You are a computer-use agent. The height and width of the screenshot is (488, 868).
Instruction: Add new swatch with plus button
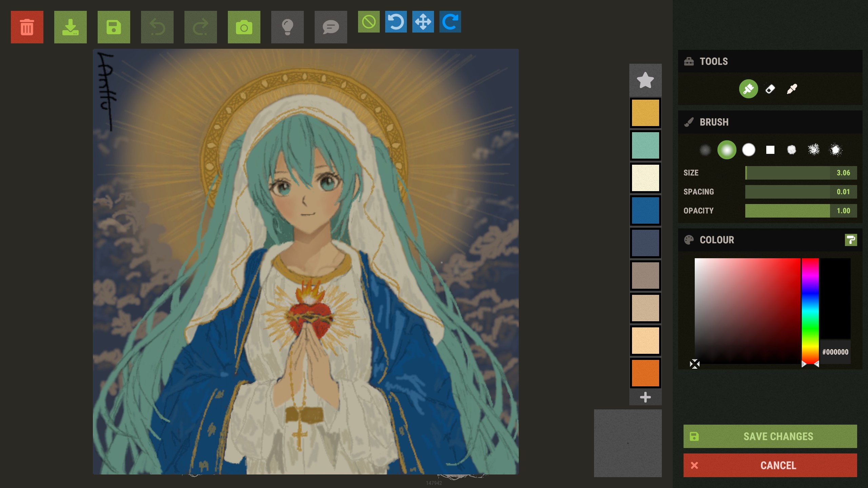pyautogui.click(x=645, y=397)
